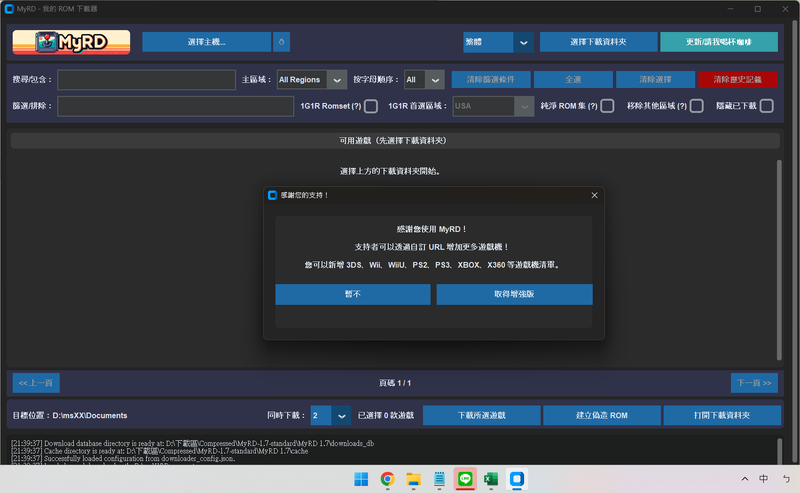Image resolution: width=800 pixels, height=493 pixels.
Task: Click the dialog's title bar app icon
Action: [x=272, y=195]
